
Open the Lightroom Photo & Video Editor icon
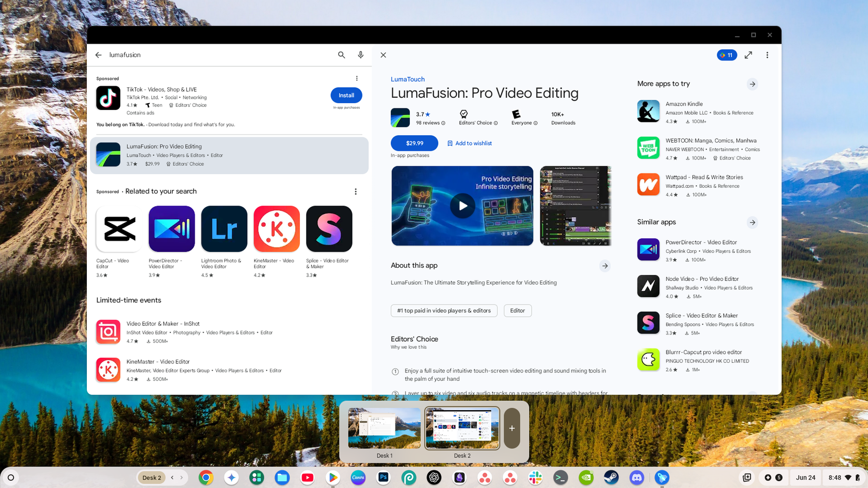click(224, 229)
